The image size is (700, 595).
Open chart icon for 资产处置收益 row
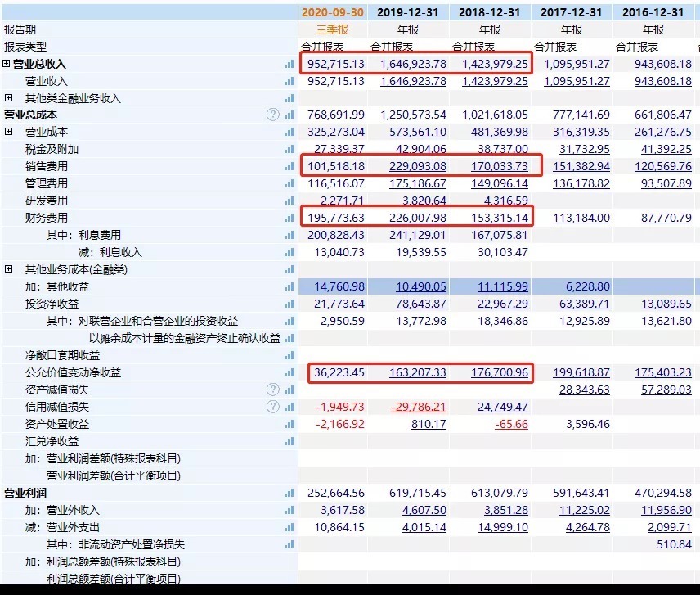tap(289, 425)
